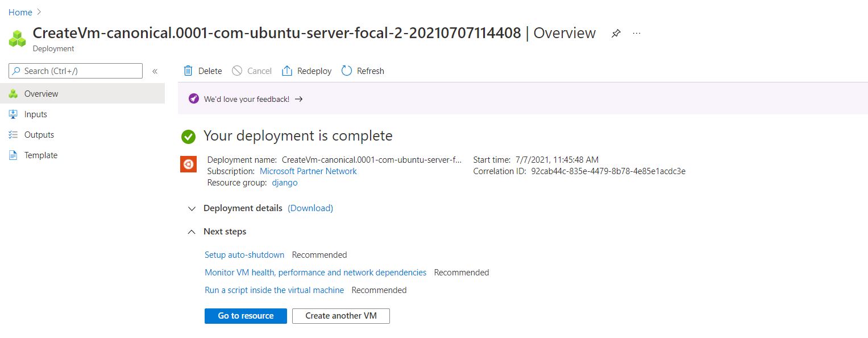Collapse the Next steps section
The image size is (868, 338).
tap(192, 232)
